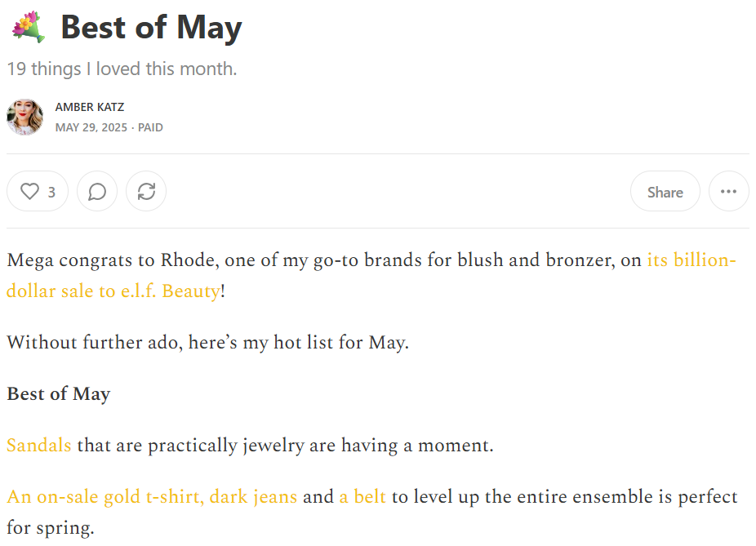Click the Best of May headline
This screenshot has width=756, height=546.
[x=151, y=28]
